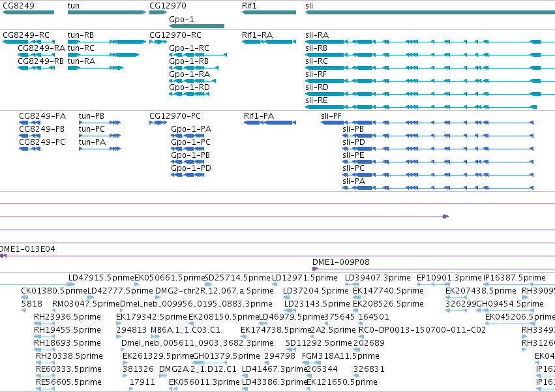The image size is (555, 392).
Task: Select the sli-RD transcript
Action: pos(430,94)
